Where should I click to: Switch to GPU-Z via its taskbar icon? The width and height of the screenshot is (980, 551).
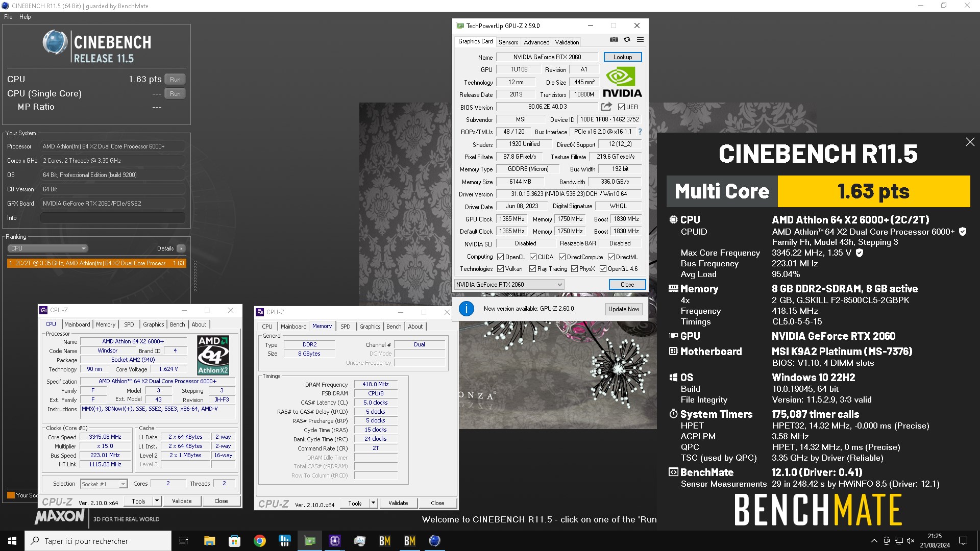click(310, 541)
